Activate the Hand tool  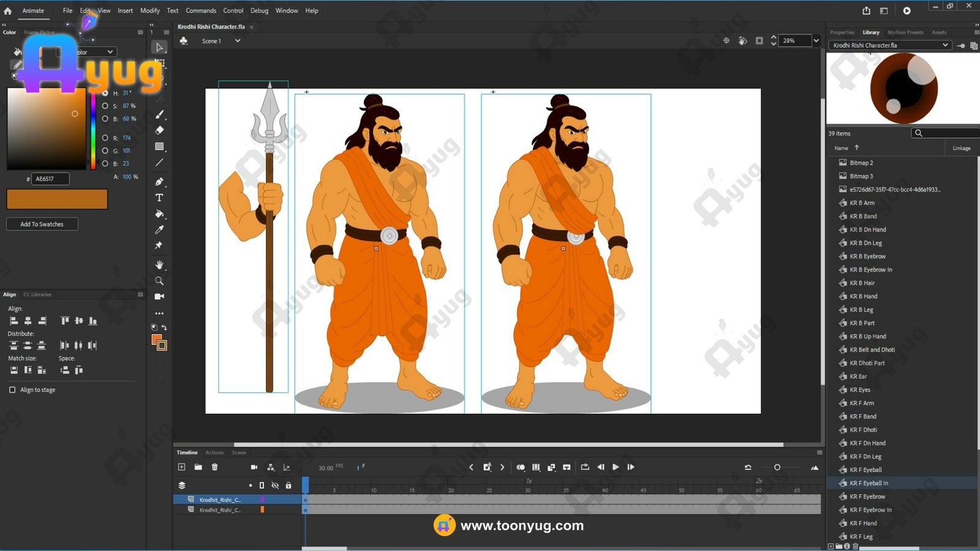click(x=159, y=264)
